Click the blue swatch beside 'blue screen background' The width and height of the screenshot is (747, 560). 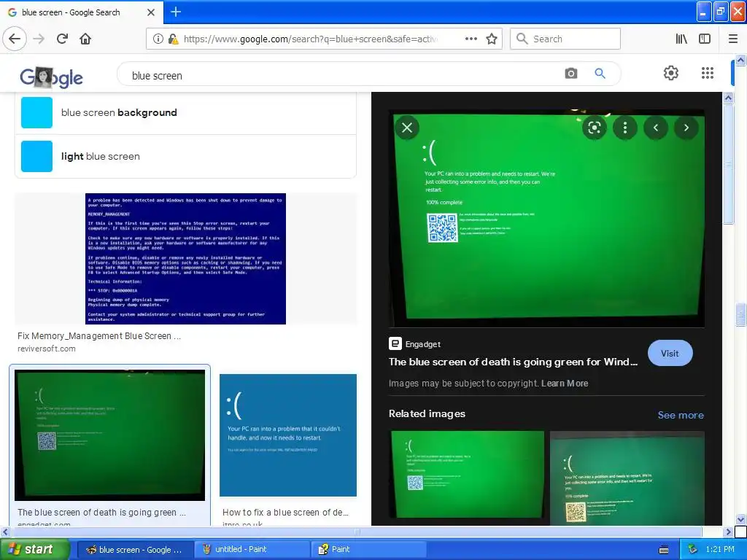point(36,113)
